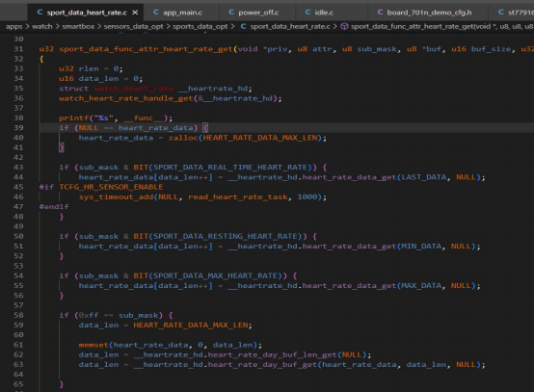
Task: Click 'memset' call on line 61
Action: (93, 345)
